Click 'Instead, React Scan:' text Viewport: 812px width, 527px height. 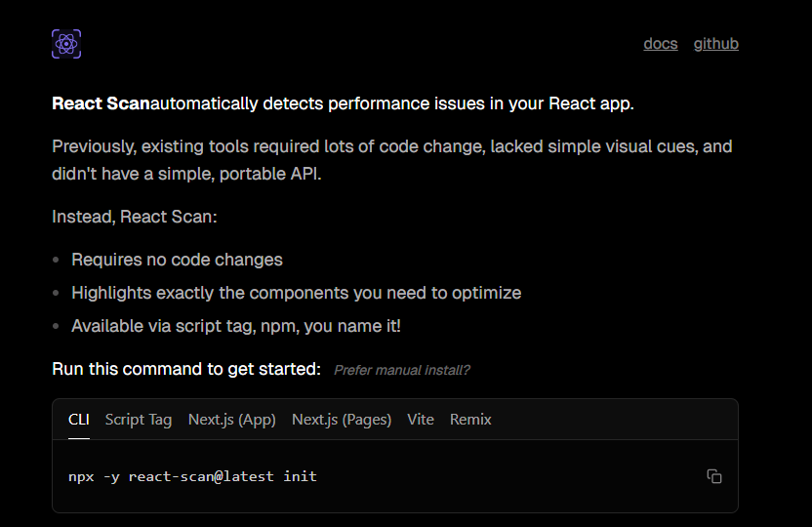click(135, 217)
